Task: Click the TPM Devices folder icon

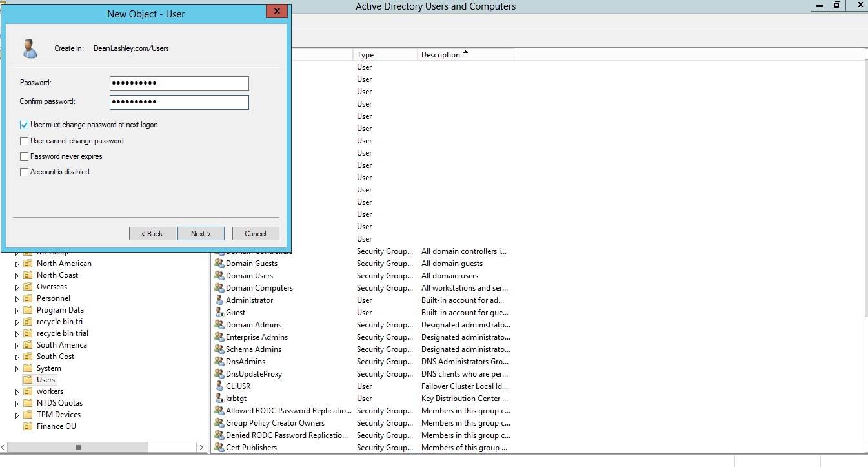Action: coord(28,415)
